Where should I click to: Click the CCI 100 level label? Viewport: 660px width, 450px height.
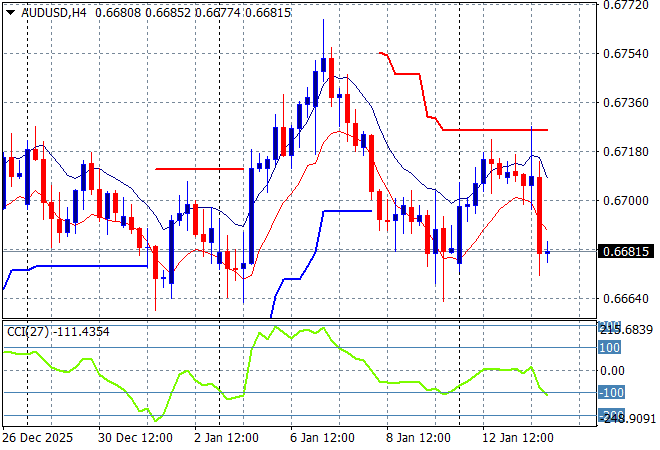610,347
